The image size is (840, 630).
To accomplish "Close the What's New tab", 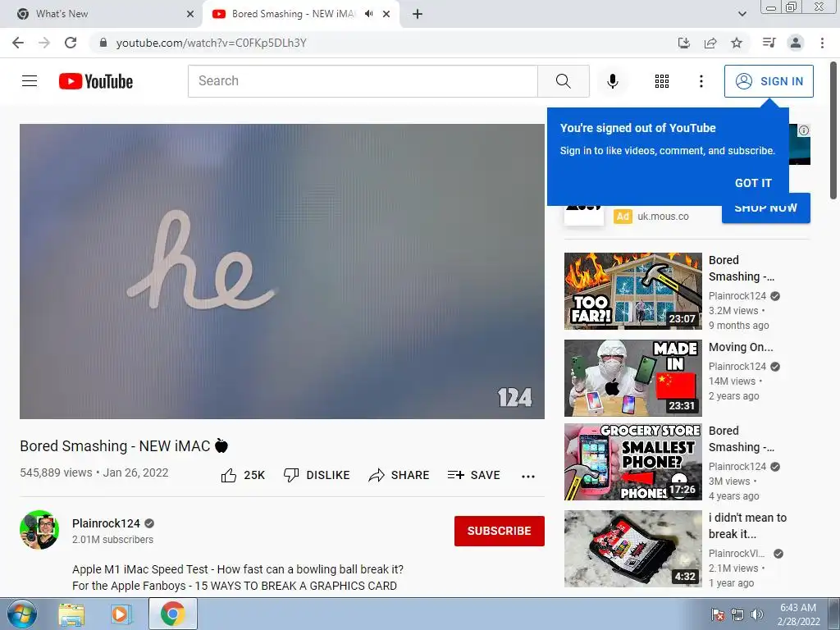I will click(190, 14).
